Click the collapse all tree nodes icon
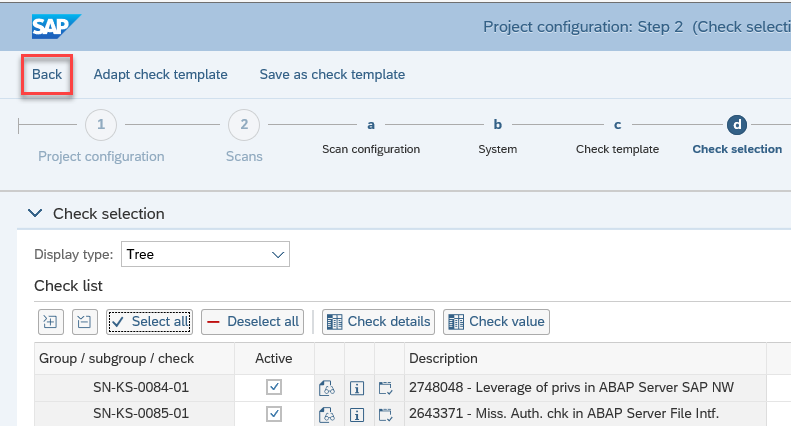 84,321
